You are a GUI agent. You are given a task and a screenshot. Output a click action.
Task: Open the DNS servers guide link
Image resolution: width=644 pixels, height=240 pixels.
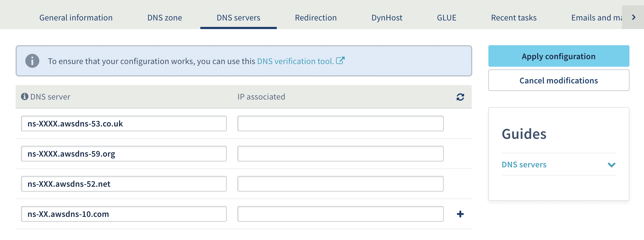coord(524,164)
